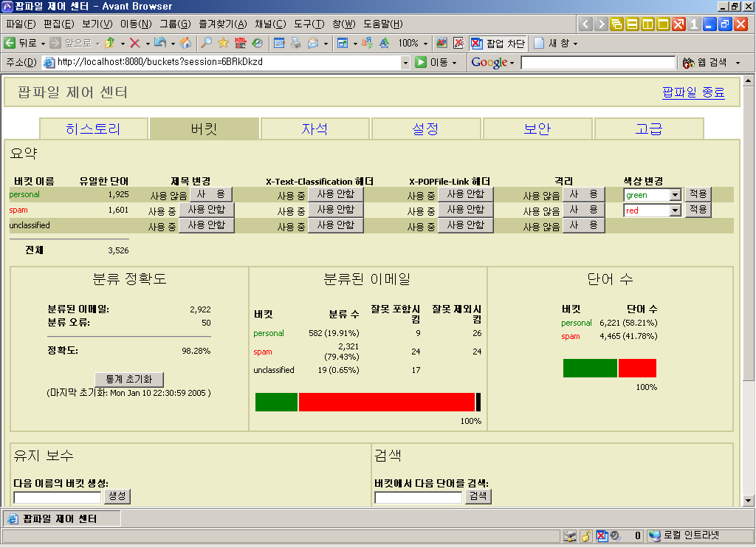Click the 생성 create bucket button
The width and height of the screenshot is (756, 548).
click(x=117, y=496)
